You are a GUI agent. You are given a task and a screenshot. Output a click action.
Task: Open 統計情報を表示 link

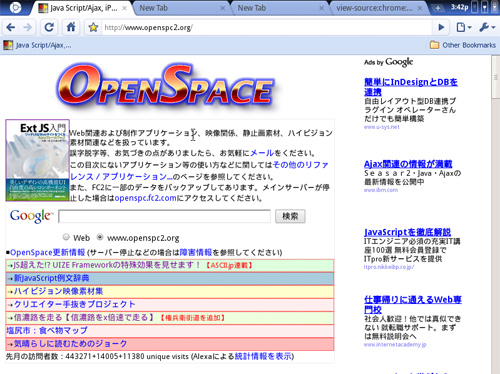pyautogui.click(x=263, y=356)
